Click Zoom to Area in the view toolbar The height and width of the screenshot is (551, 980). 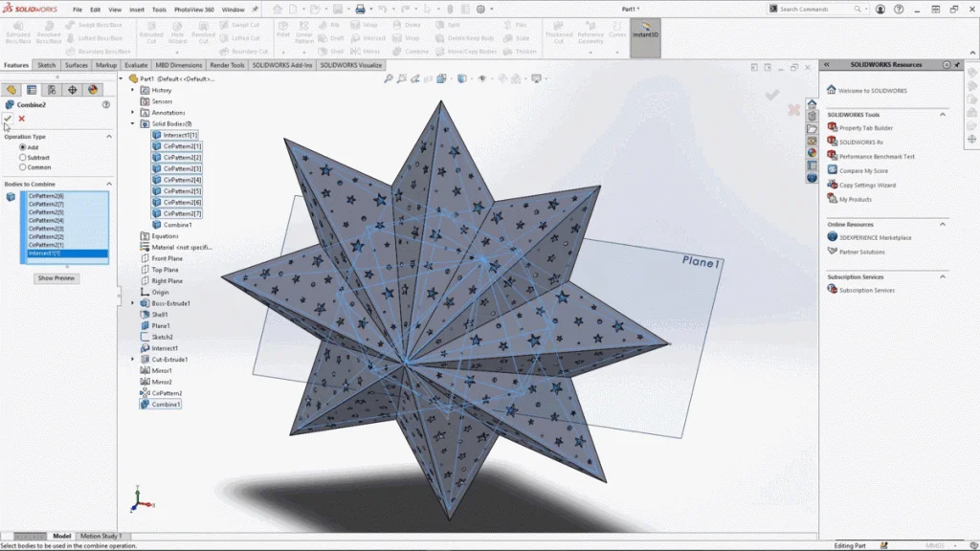(x=402, y=78)
